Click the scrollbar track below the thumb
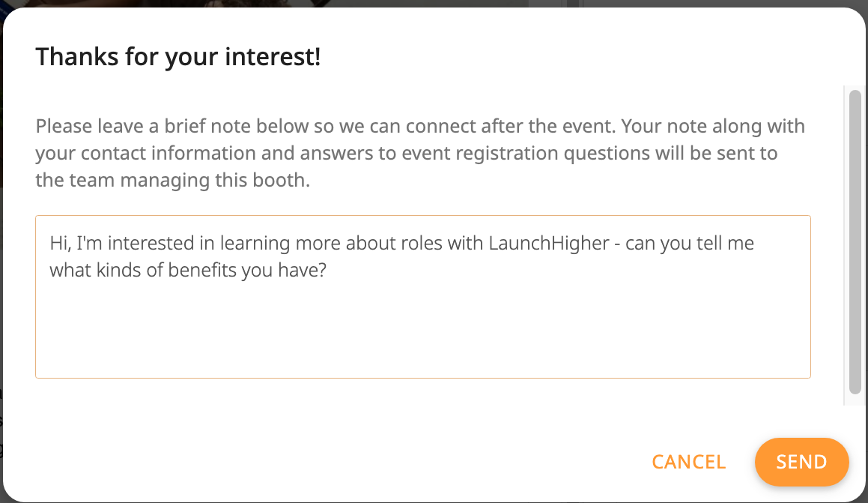This screenshot has width=868, height=503. [x=855, y=400]
